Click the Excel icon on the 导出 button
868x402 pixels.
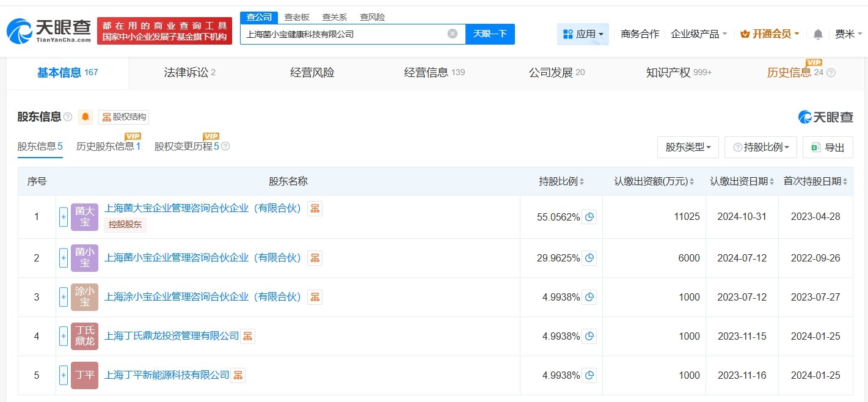(815, 147)
